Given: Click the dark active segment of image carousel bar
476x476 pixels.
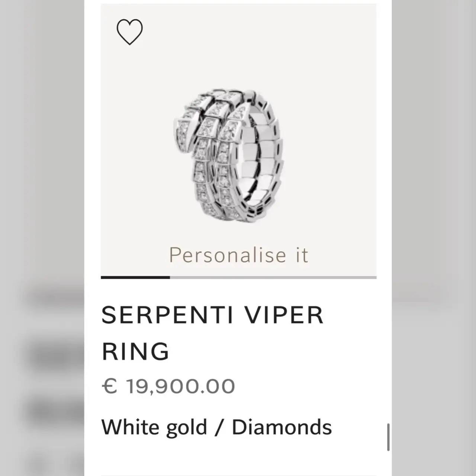Looking at the screenshot, I should tap(135, 277).
